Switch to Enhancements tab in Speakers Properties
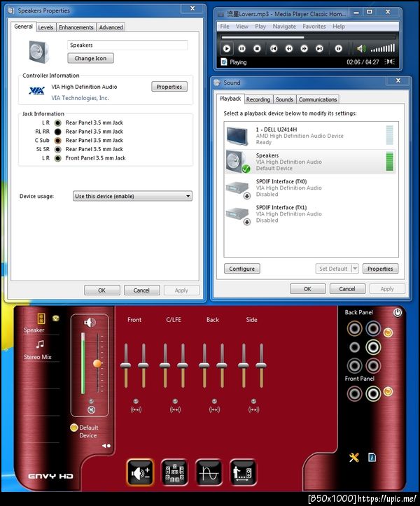Screen dimensions: 420x506 (x=76, y=27)
